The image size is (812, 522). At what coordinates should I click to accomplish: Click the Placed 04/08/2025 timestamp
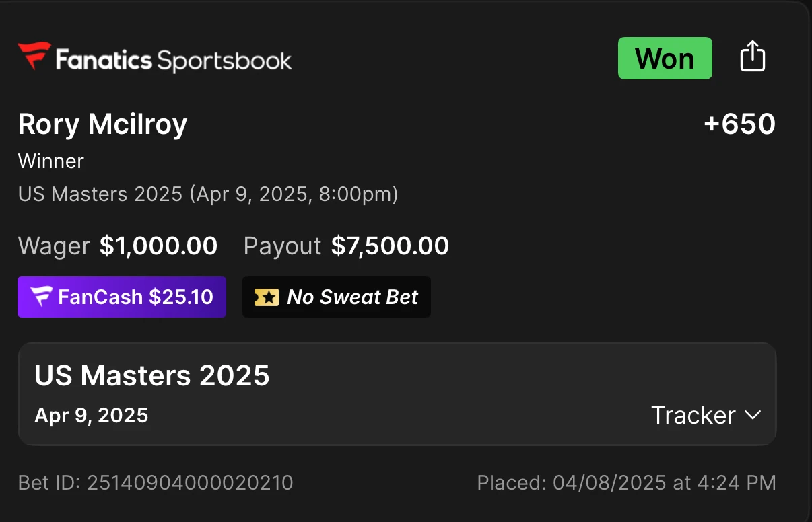(x=626, y=482)
